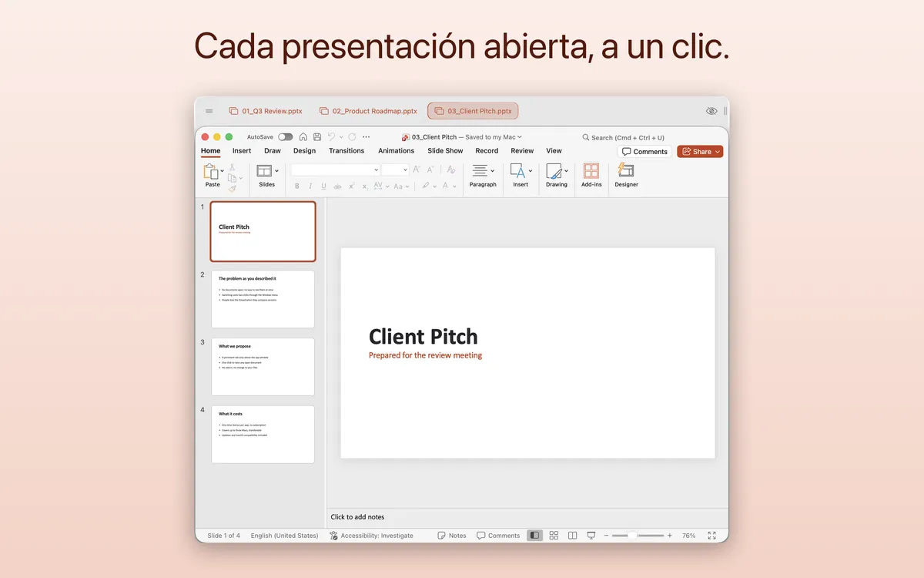Image resolution: width=924 pixels, height=578 pixels.
Task: Click the zoom out minus button
Action: [x=606, y=536]
